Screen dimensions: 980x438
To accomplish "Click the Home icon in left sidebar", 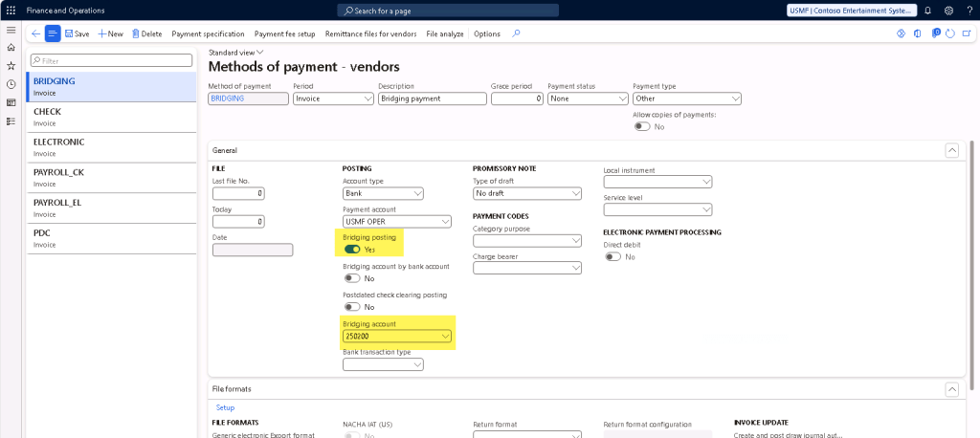I will [11, 47].
